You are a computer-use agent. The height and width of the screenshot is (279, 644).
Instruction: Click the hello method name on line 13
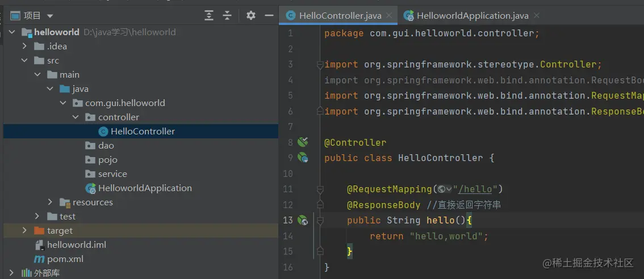pos(440,221)
